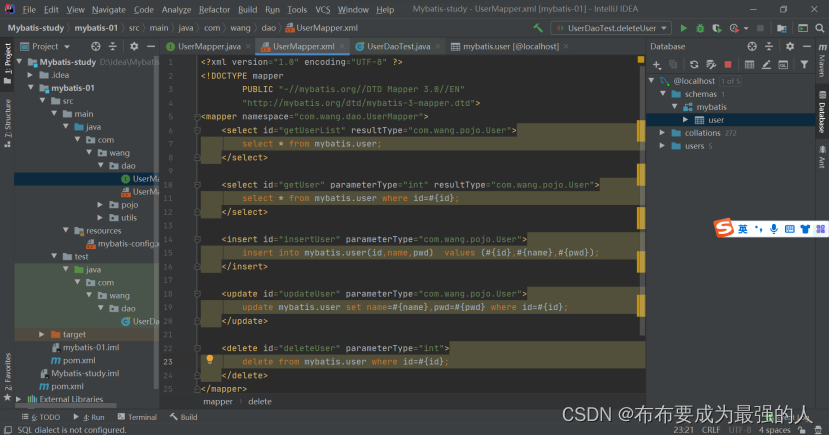
Task: Expand the target folder node
Action: point(42,334)
